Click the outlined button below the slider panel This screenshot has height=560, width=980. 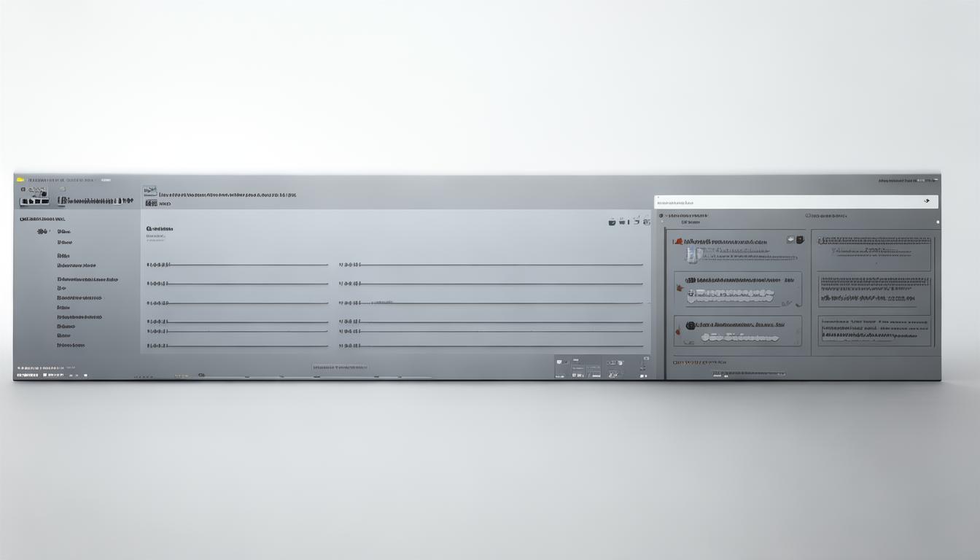pyautogui.click(x=340, y=367)
